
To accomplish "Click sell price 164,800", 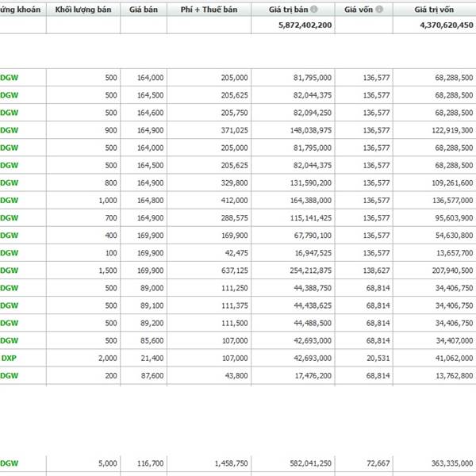I will point(150,201).
